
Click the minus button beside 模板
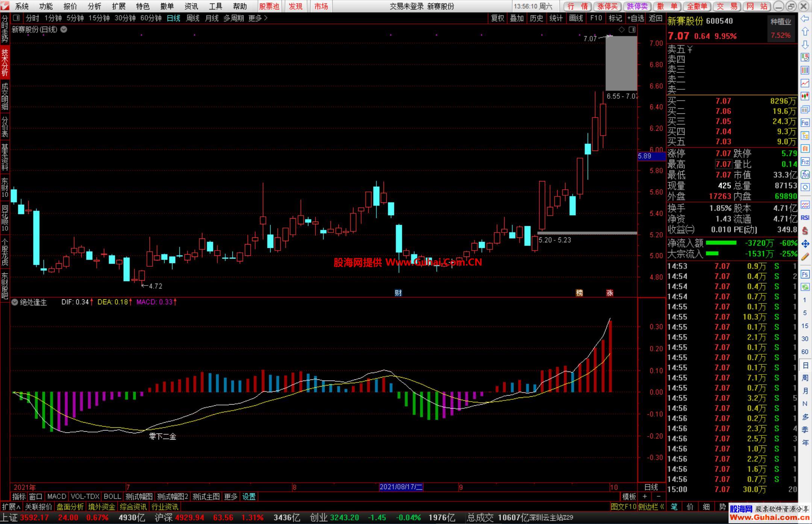(658, 497)
